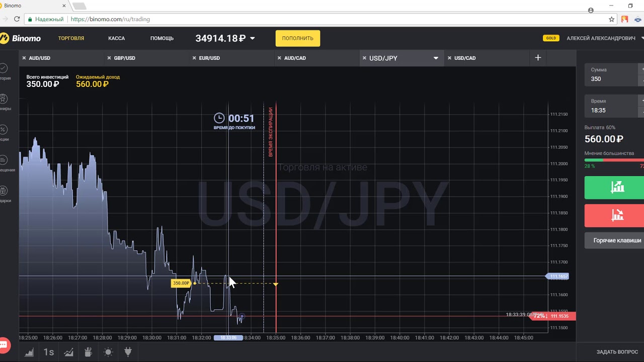This screenshot has width=644, height=362.
Task: Bookmark this page with the star icon
Action: [x=612, y=19]
